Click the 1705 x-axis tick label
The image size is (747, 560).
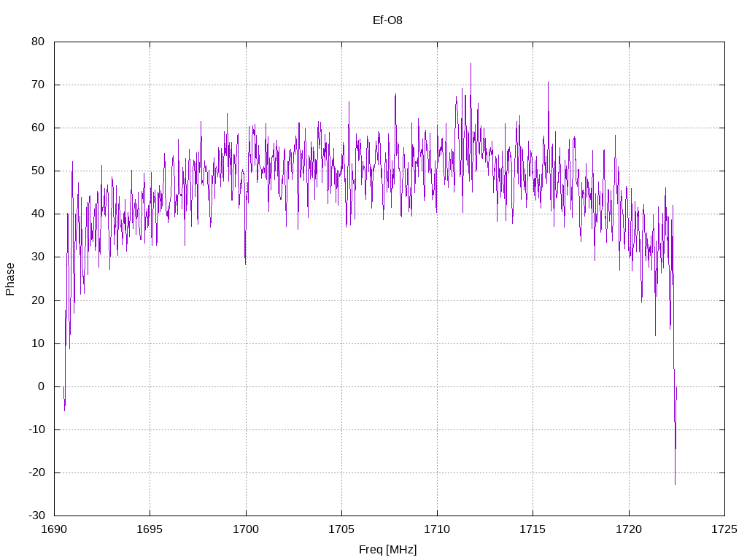click(x=341, y=529)
